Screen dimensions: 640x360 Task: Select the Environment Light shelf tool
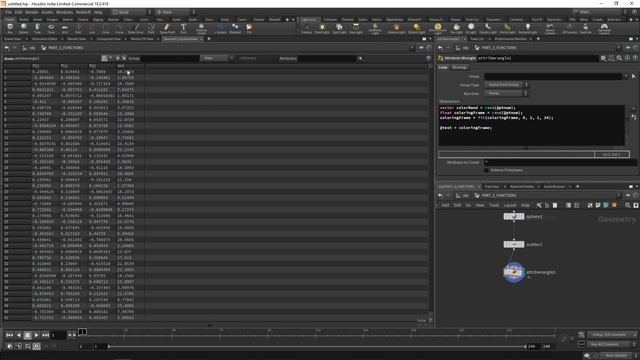click(438, 28)
